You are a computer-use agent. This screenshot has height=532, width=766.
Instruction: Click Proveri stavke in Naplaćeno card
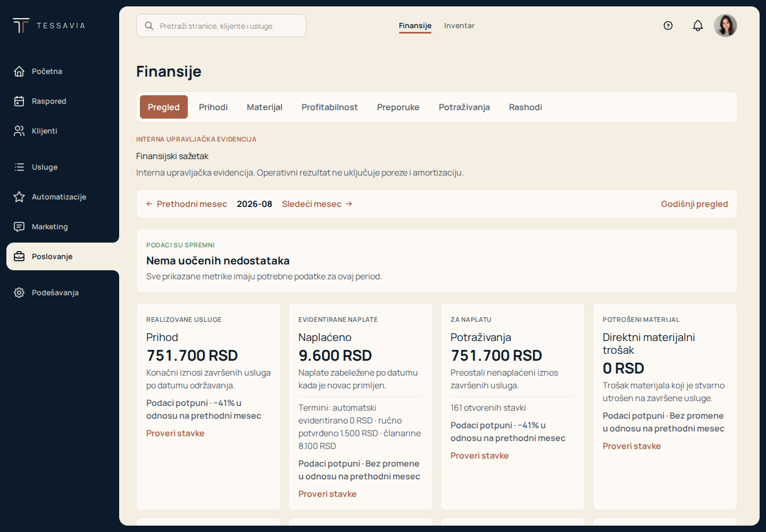(x=328, y=494)
